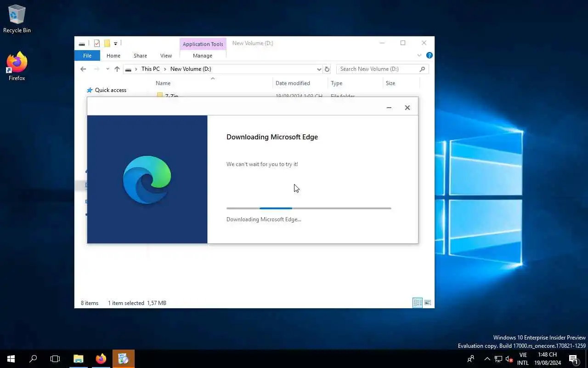Viewport: 588px width, 368px height.
Task: Click the Properties quick access toolbar icon
Action: point(97,43)
